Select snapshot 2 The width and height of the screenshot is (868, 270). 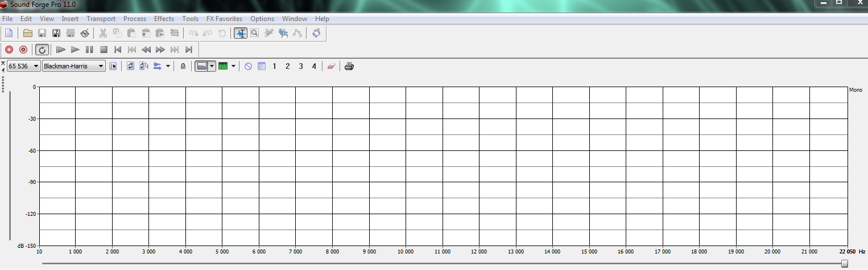(288, 66)
